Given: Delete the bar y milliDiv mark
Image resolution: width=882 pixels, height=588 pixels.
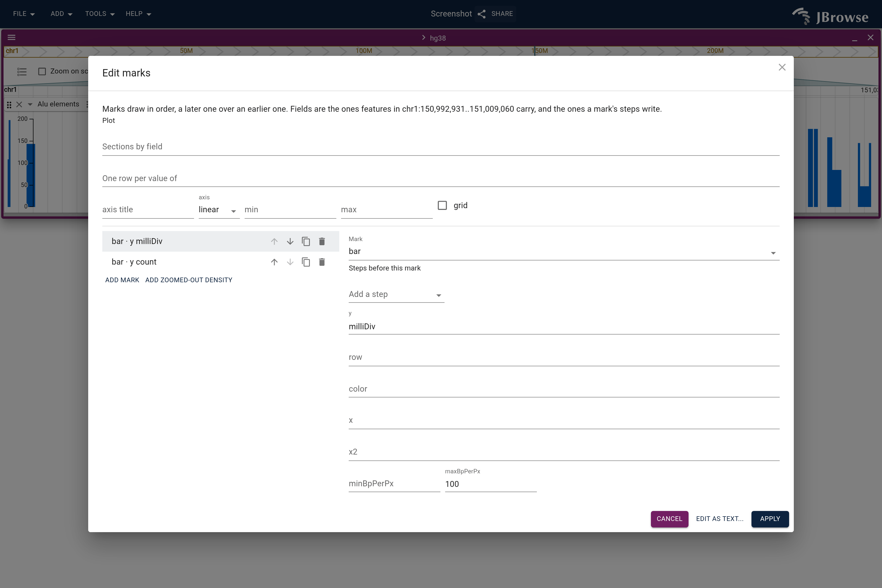Looking at the screenshot, I should tap(322, 241).
